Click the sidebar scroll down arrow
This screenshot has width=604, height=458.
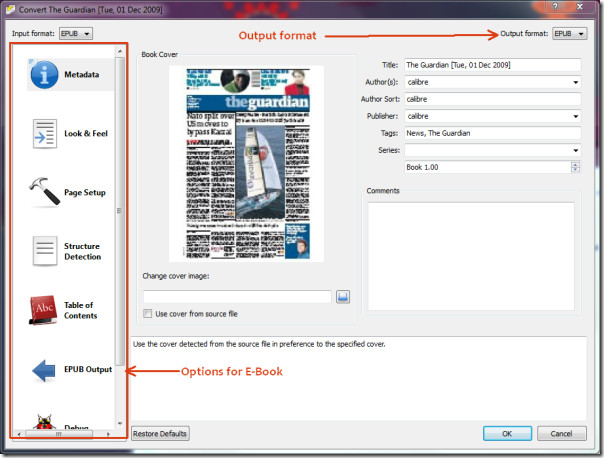[x=120, y=423]
